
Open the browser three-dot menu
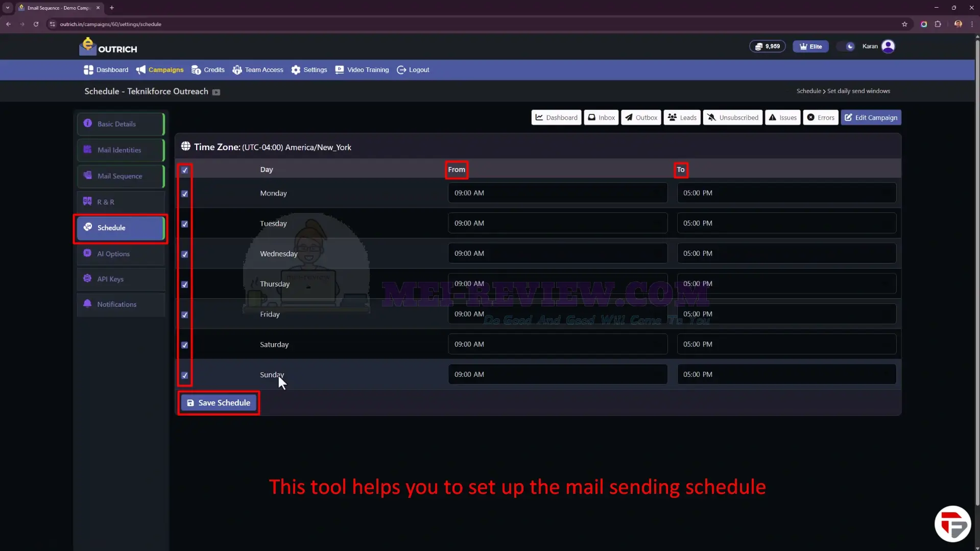tap(972, 24)
